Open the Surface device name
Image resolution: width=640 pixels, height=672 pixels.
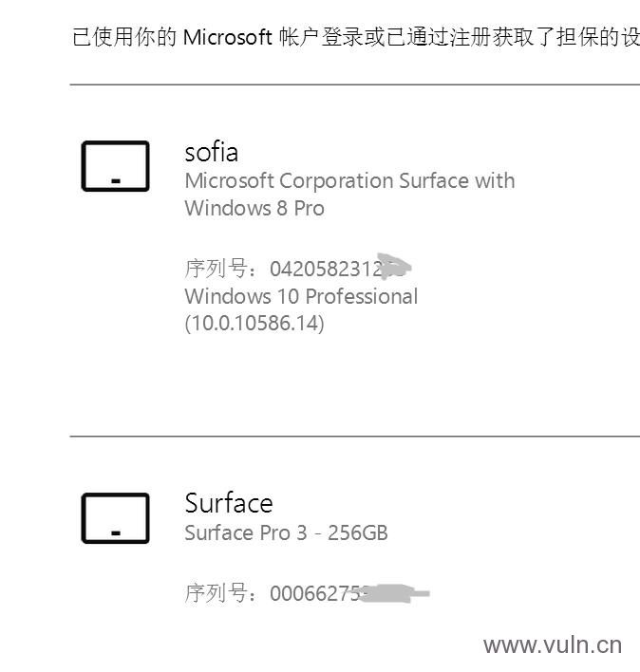[229, 503]
